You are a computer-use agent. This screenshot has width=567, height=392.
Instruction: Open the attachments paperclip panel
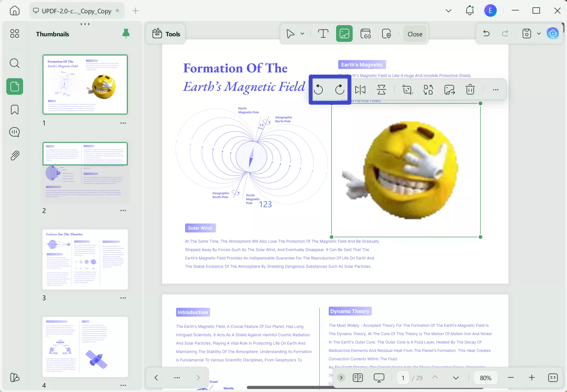click(x=15, y=155)
